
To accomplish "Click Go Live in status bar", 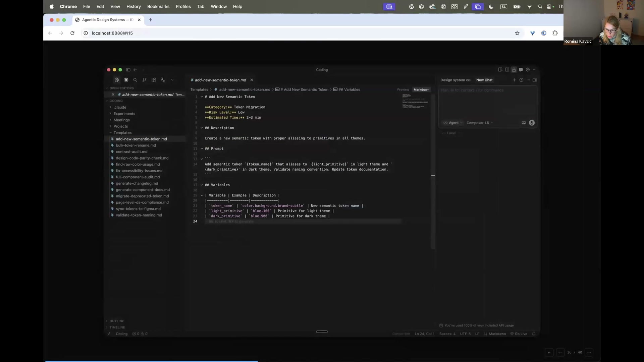I will pos(519,334).
